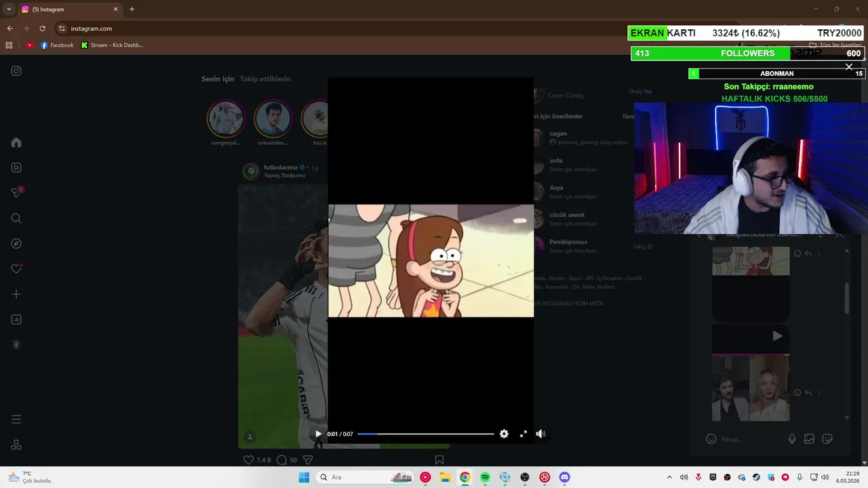Reply to the cartoon video message

tap(808, 253)
